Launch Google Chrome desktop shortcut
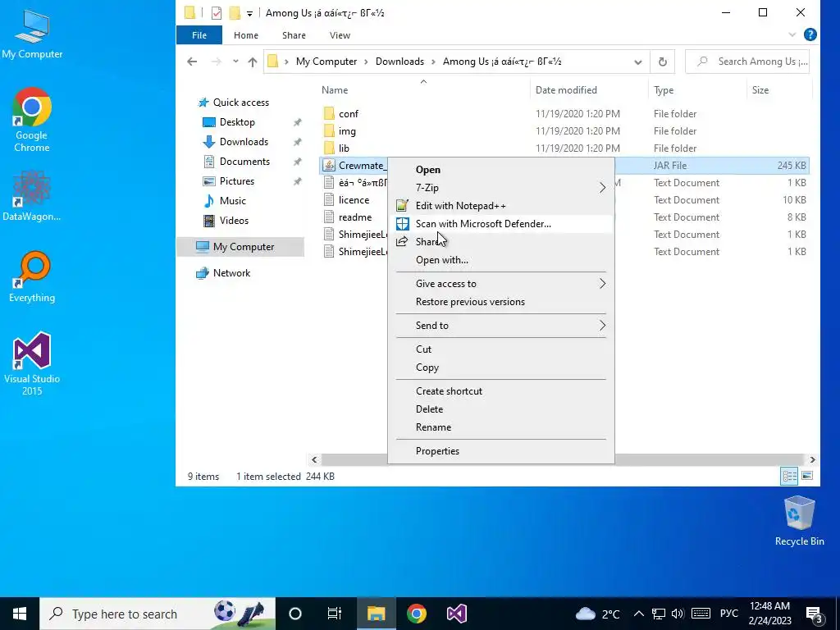Viewport: 840px width, 630px height. 32,120
